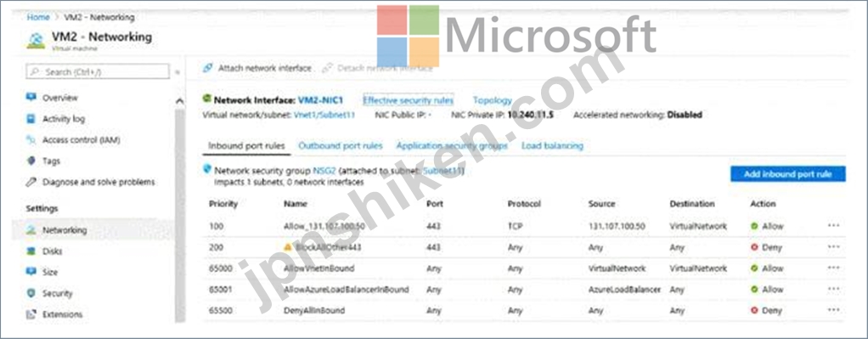Click the red Deny icon for BlockAllOther443

click(754, 247)
